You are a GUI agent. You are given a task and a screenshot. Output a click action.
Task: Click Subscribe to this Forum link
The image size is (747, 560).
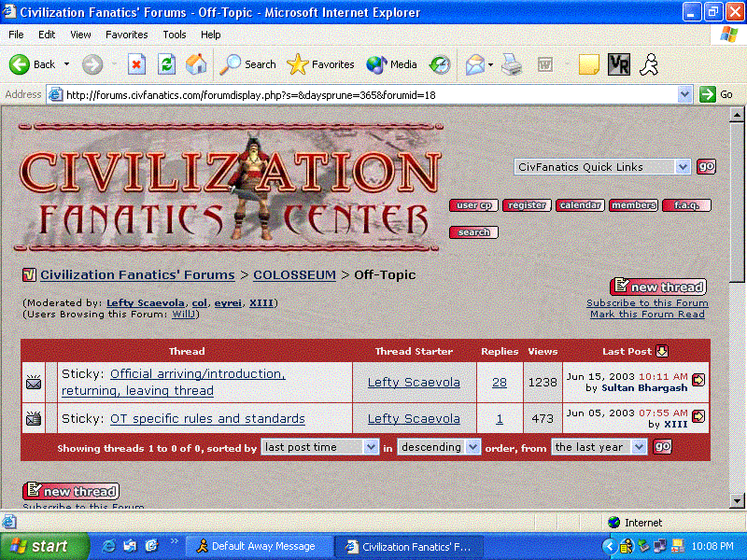point(647,302)
